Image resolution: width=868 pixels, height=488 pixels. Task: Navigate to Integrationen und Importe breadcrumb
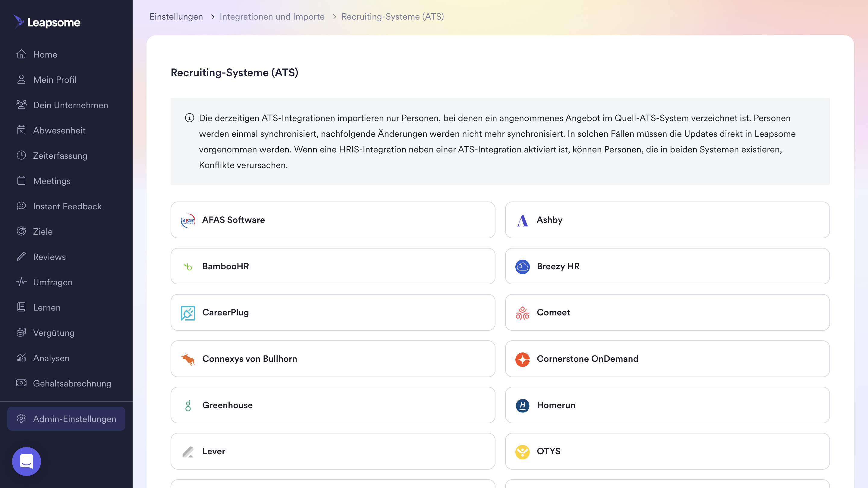(x=272, y=17)
